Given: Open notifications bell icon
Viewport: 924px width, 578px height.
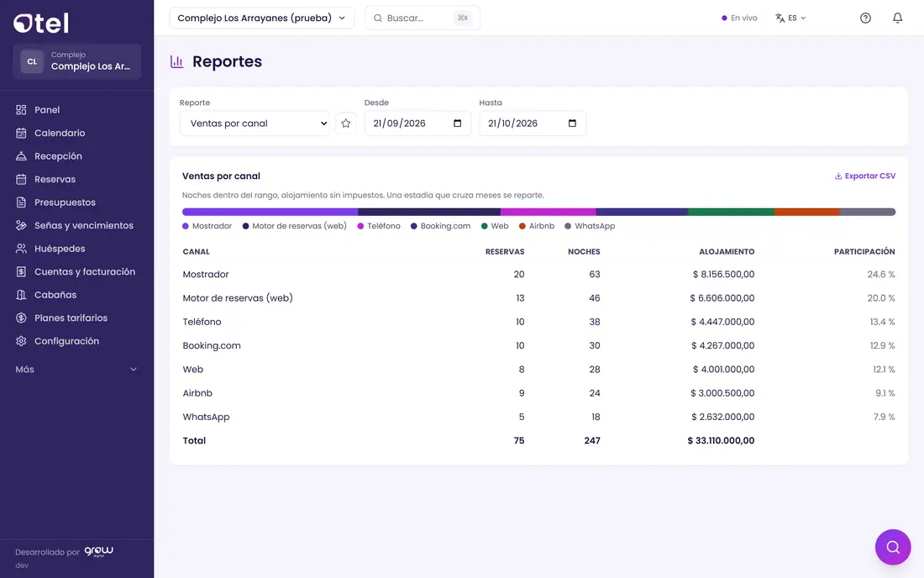Looking at the screenshot, I should [x=897, y=18].
